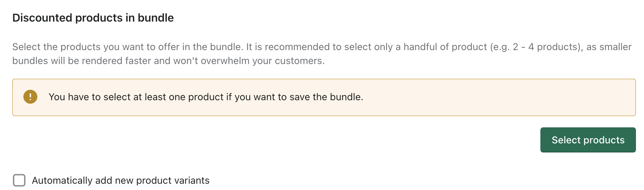Screen dimensions: 644x190
Task: Click the bundle description paragraph
Action: tap(322, 54)
